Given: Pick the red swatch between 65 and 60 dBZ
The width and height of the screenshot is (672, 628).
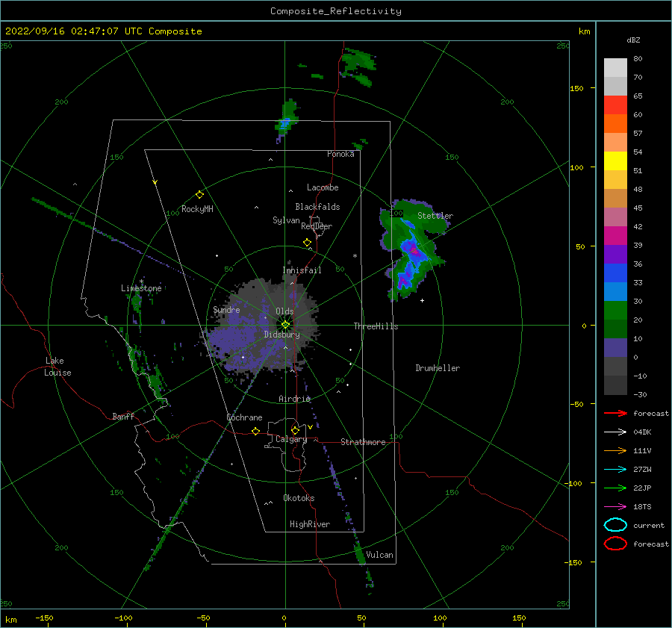Looking at the screenshot, I should point(615,105).
